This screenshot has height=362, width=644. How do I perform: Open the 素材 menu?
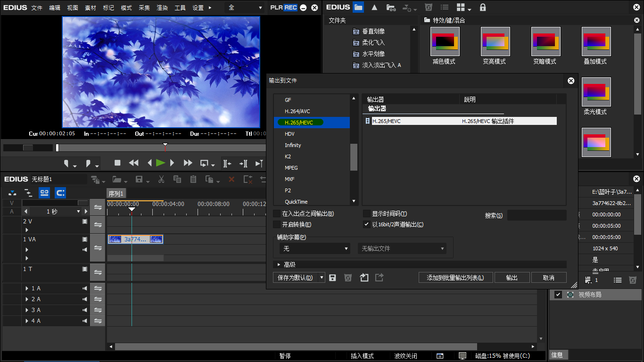pyautogui.click(x=91, y=8)
